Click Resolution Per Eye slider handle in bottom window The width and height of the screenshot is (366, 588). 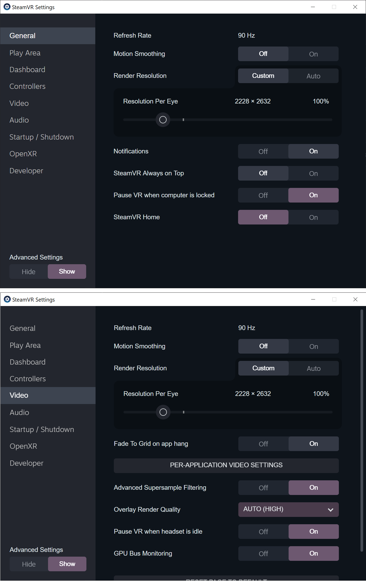point(163,412)
